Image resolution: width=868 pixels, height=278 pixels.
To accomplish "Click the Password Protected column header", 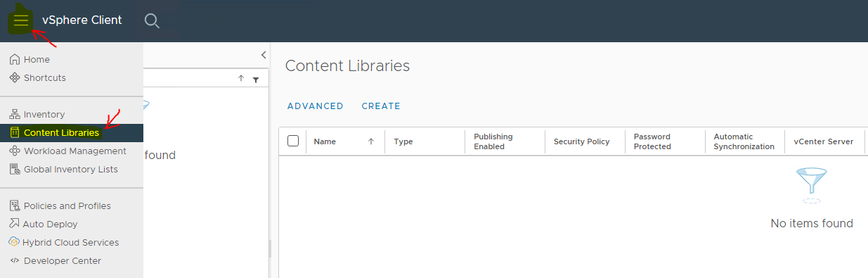I will [x=652, y=141].
